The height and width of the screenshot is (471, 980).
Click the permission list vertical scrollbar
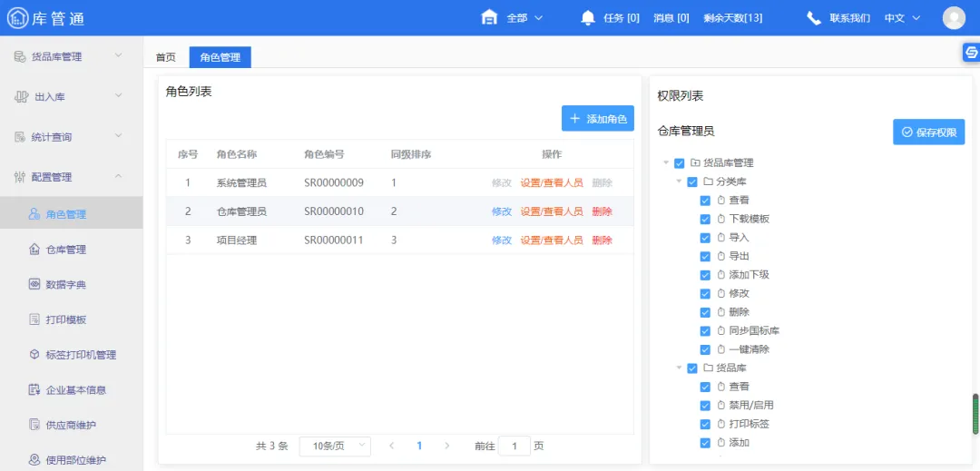975,414
